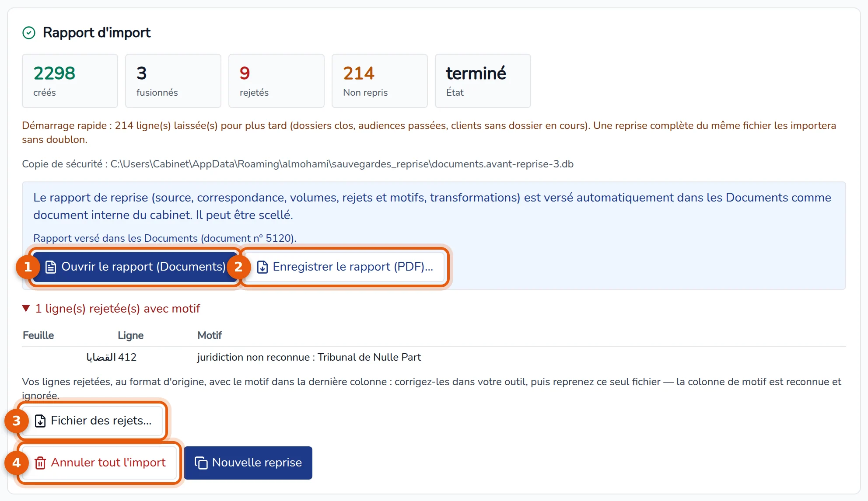Click the green check icon beside Rapport d'import
The width and height of the screenshot is (868, 501).
(29, 33)
